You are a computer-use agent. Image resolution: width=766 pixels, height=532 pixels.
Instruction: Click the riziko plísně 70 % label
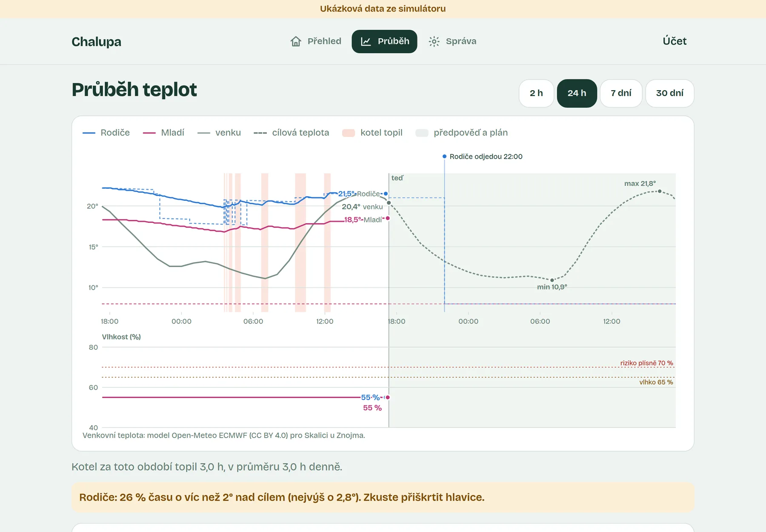646,363
